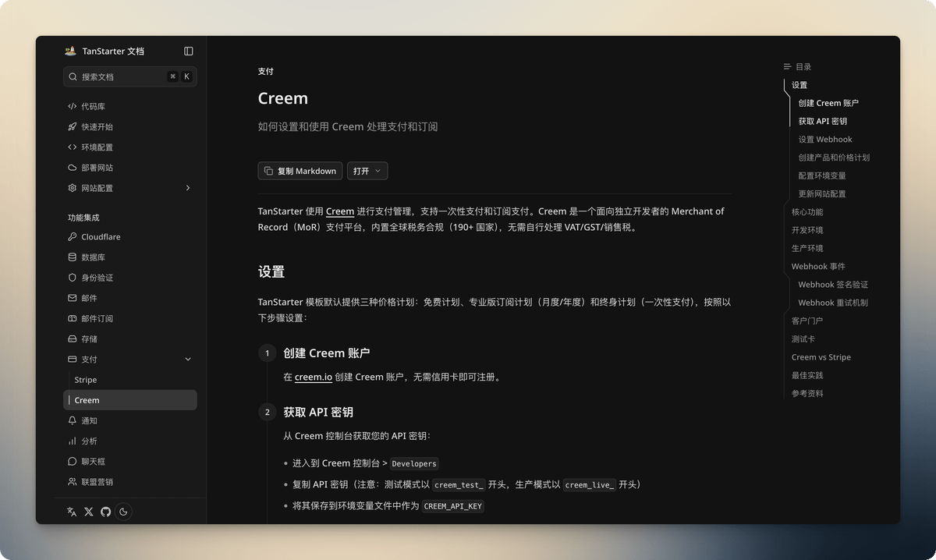The height and width of the screenshot is (560, 936).
Task: Focus the 搜索文档 search field
Action: [130, 76]
